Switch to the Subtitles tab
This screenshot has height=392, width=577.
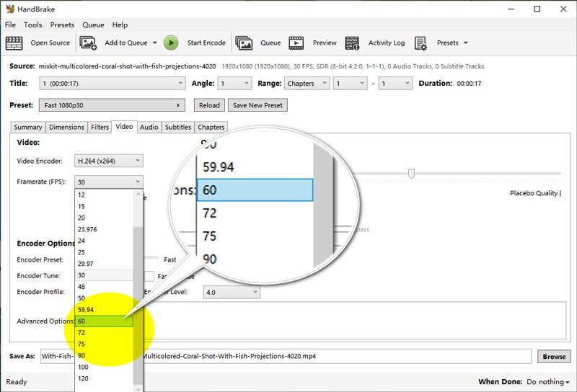point(178,128)
